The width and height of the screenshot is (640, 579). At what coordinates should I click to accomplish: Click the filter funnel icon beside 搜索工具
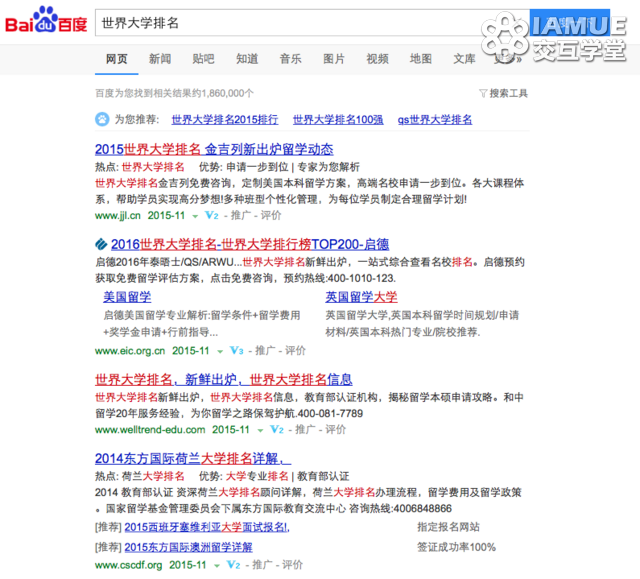pos(483,94)
